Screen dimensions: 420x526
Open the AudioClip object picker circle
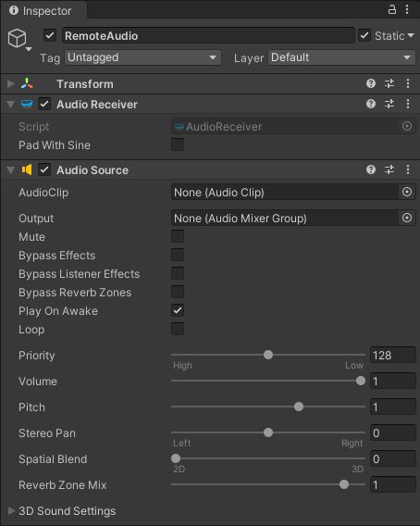pyautogui.click(x=407, y=192)
